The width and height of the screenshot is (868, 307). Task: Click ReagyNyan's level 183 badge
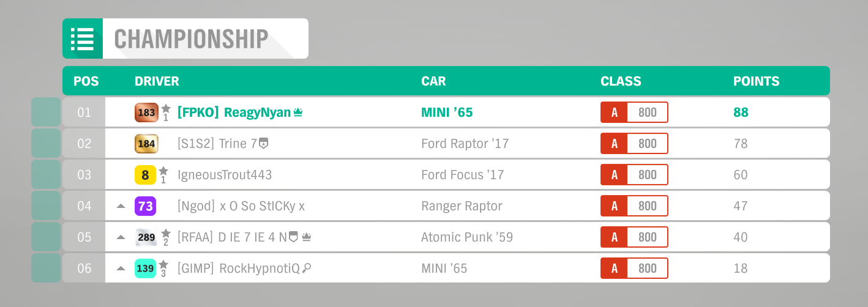pyautogui.click(x=146, y=113)
